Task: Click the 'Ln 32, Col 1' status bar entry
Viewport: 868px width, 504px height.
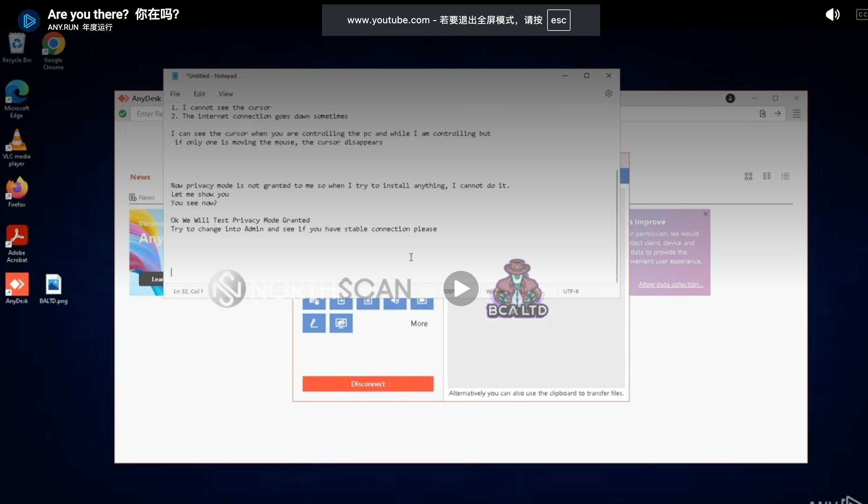Action: click(x=188, y=291)
